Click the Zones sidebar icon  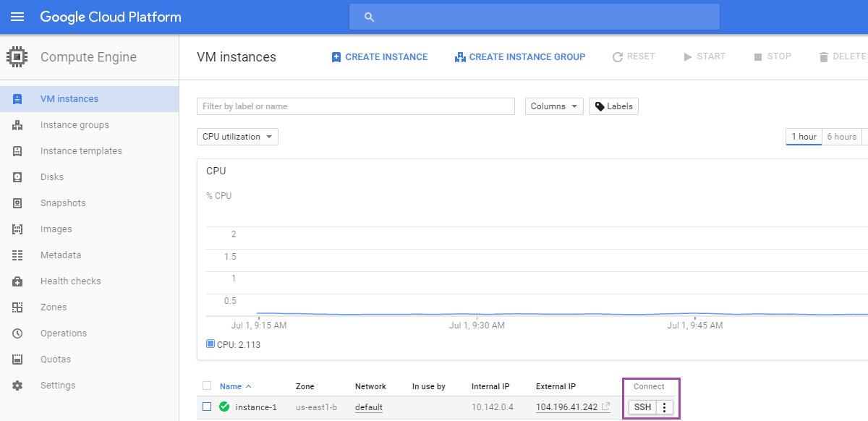coord(17,307)
